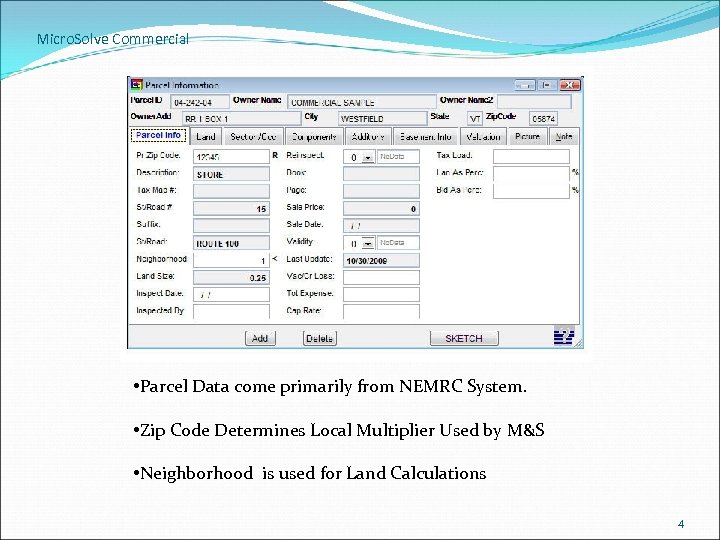Click the R marker beside Pr Zip Code
The height and width of the screenshot is (540, 720).
click(275, 155)
